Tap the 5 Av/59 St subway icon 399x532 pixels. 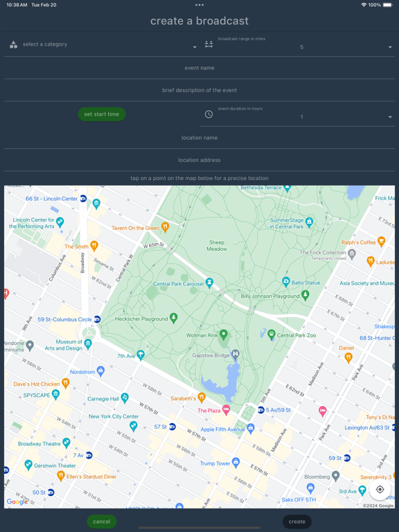click(x=260, y=410)
